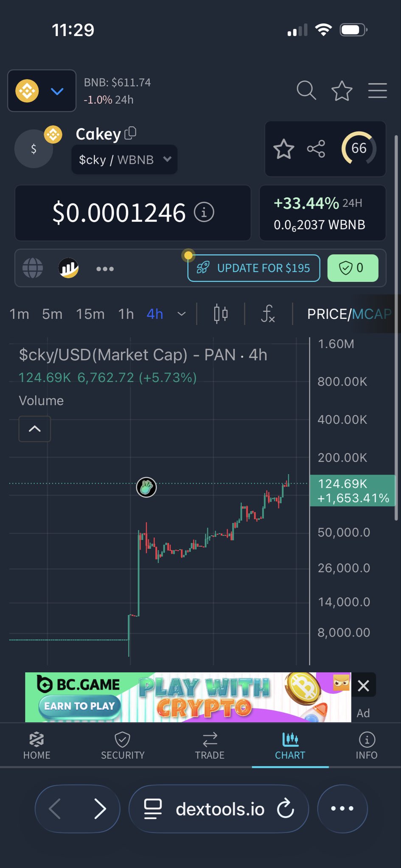This screenshot has height=868, width=401.
Task: Open the candlestick chart style icon
Action: coord(221,314)
